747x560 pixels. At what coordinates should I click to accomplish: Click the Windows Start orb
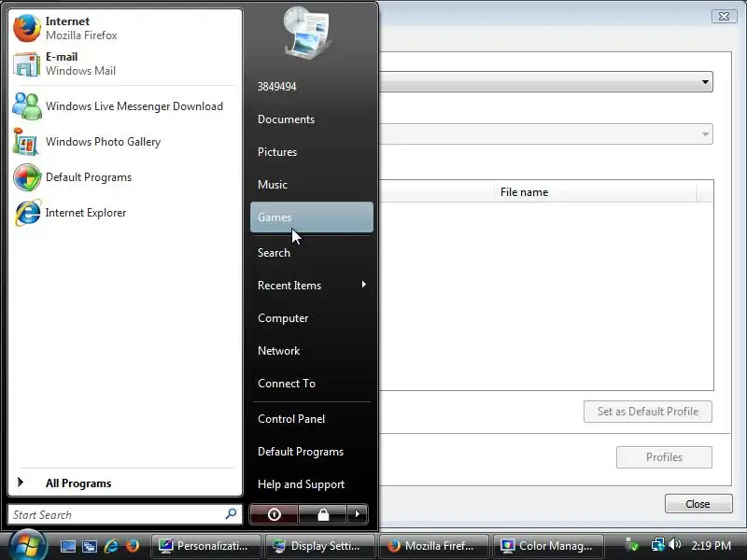[x=28, y=545]
